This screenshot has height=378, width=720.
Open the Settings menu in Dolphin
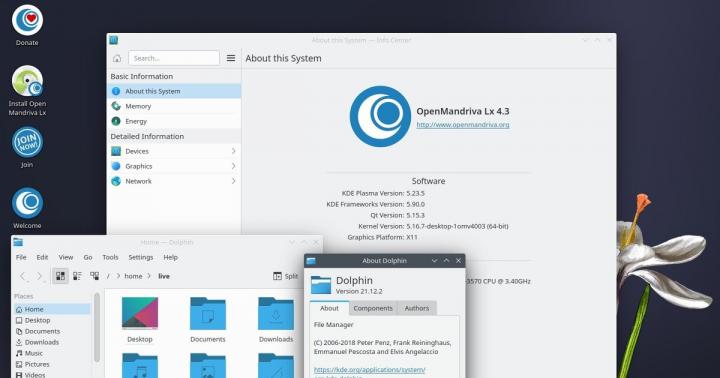point(141,257)
